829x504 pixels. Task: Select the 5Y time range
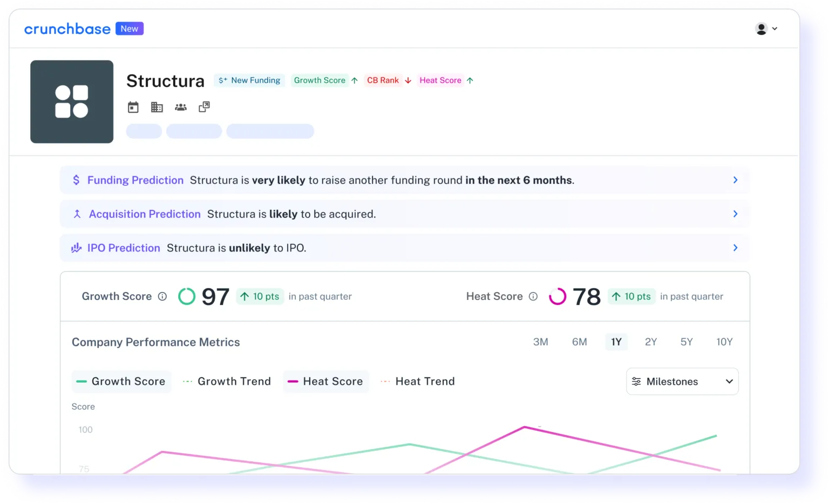click(687, 342)
